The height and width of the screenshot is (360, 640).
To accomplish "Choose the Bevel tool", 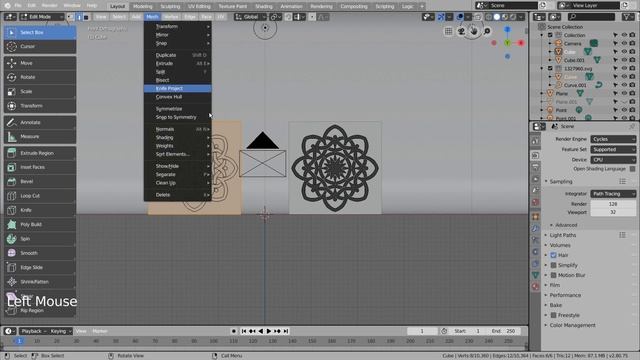I will tap(40, 181).
